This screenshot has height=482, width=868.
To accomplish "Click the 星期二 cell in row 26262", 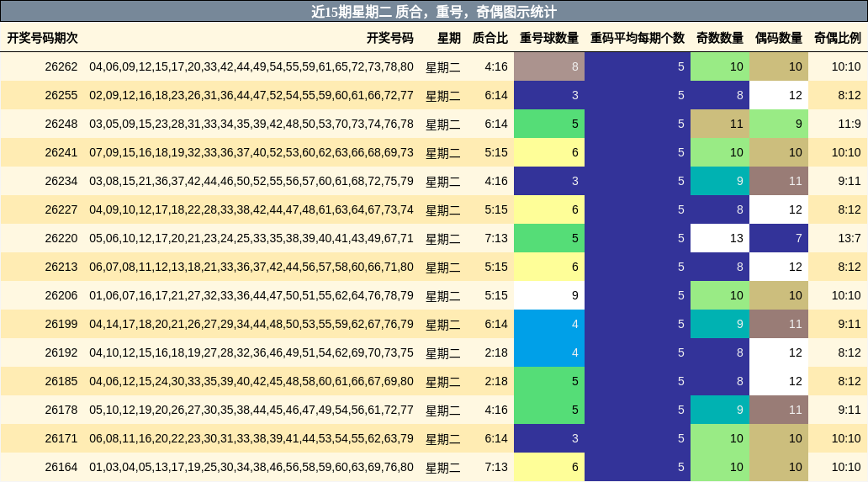I will point(443,67).
